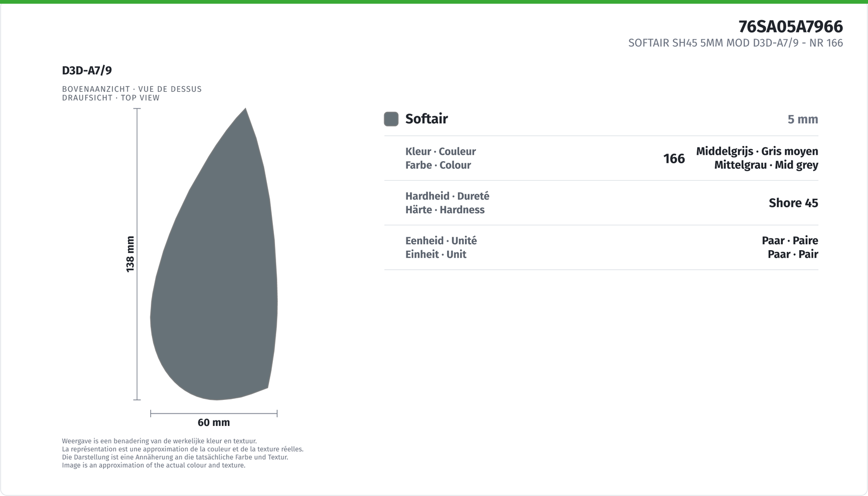Click the 'Farbe · Colour' label

point(438,165)
